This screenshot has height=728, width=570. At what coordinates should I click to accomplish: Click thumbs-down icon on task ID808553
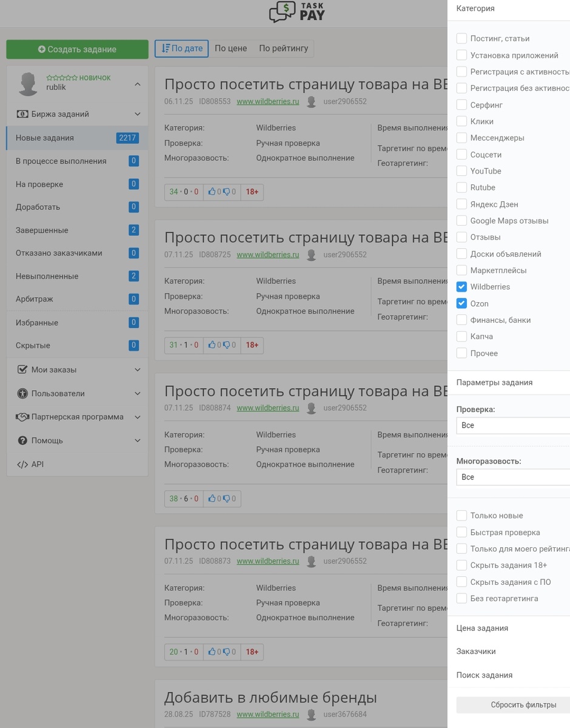pyautogui.click(x=226, y=192)
